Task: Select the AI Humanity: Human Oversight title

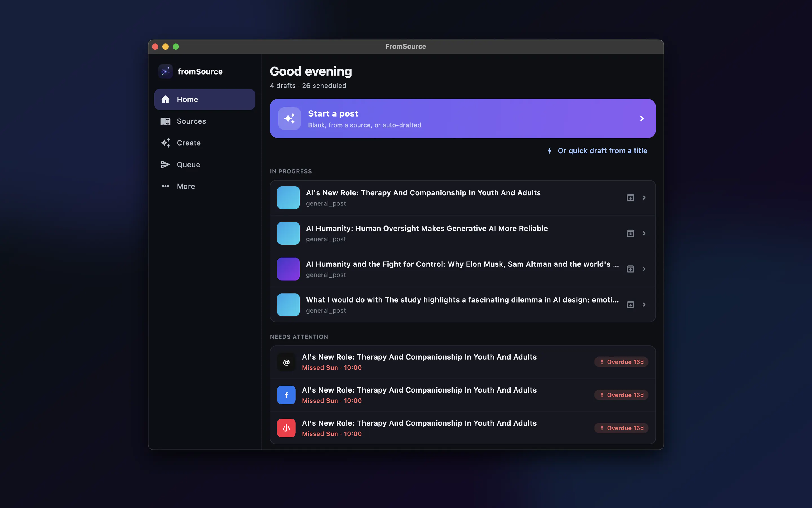Action: [x=427, y=229]
